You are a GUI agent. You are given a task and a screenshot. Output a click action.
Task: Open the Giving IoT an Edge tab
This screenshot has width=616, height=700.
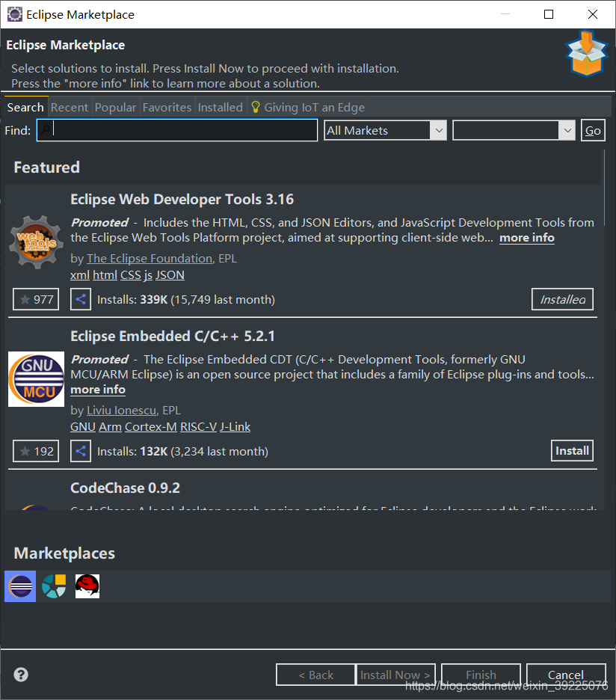pyautogui.click(x=308, y=107)
